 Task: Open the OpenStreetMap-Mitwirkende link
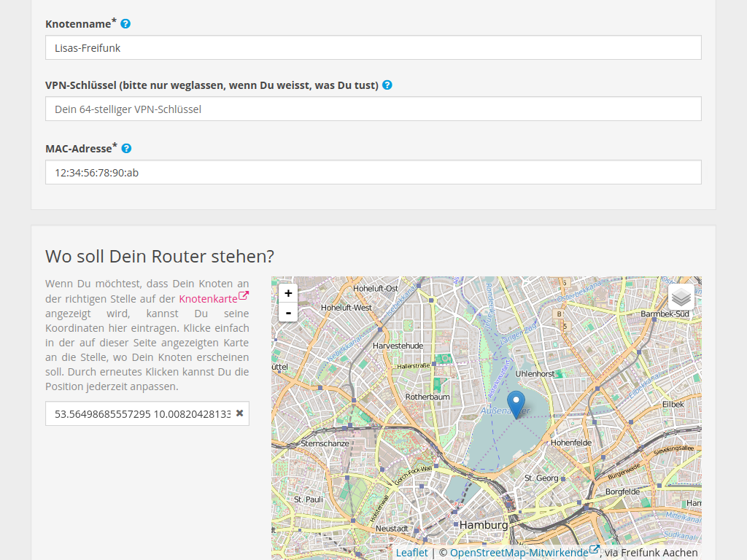[x=519, y=553]
